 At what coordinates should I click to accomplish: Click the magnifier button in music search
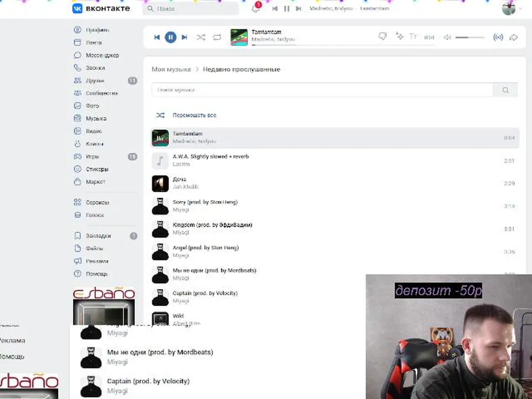tap(505, 90)
